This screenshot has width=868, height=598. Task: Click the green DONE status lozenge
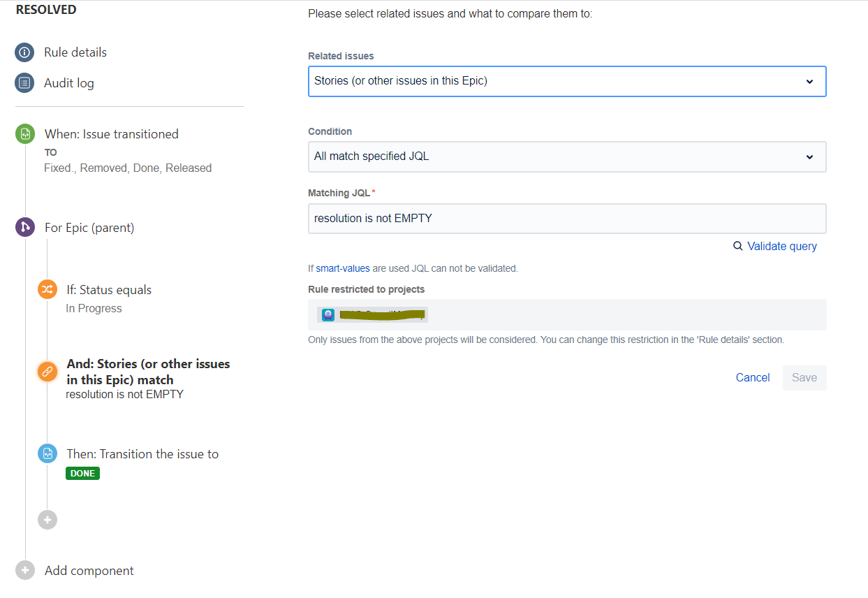pyautogui.click(x=82, y=473)
